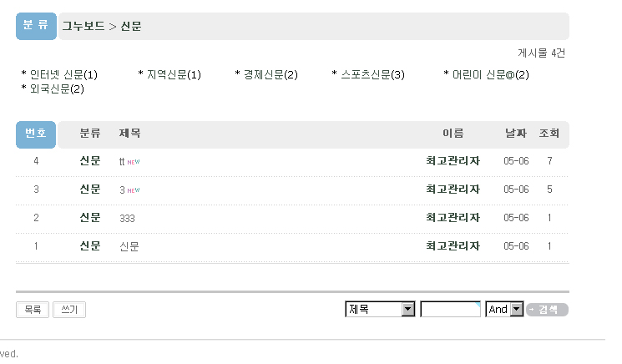Click the search keyword input field
The height and width of the screenshot is (364, 622).
(450, 310)
